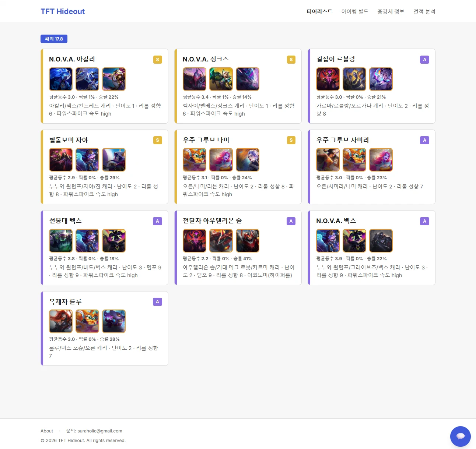
Task: Click second champion icon in 우주 그루브 나미 card
Action: [x=221, y=160]
